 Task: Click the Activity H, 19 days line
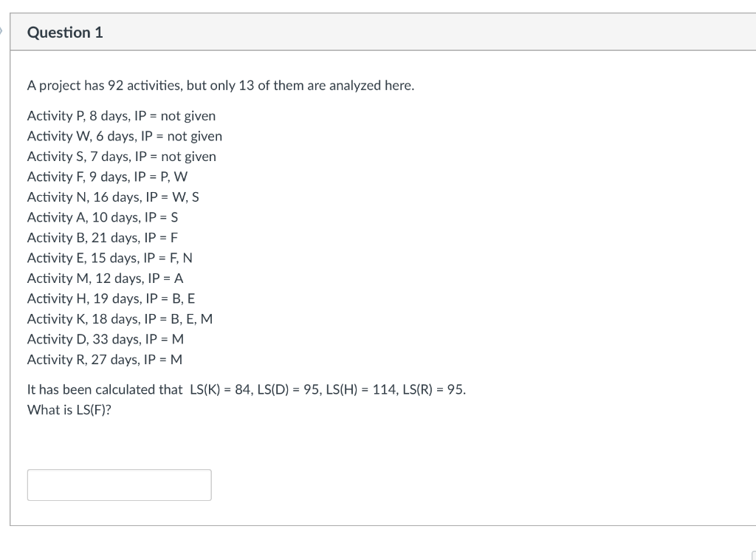coord(111,298)
